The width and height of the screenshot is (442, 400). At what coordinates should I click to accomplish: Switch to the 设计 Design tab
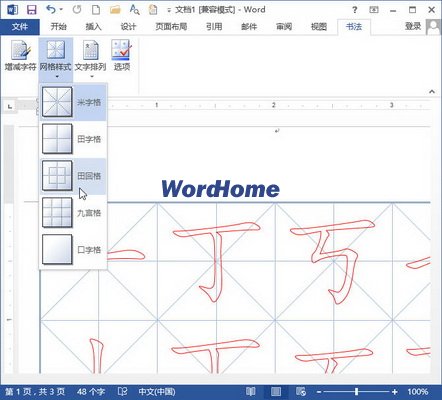click(128, 27)
